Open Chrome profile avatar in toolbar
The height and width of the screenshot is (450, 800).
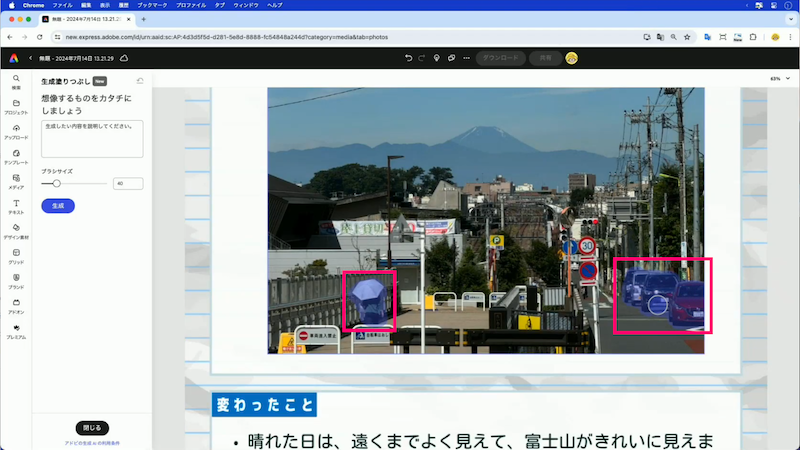pos(775,37)
